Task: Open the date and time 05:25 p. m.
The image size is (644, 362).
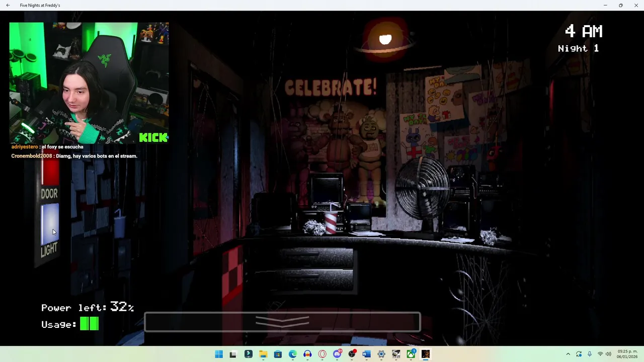Action: [x=627, y=354]
